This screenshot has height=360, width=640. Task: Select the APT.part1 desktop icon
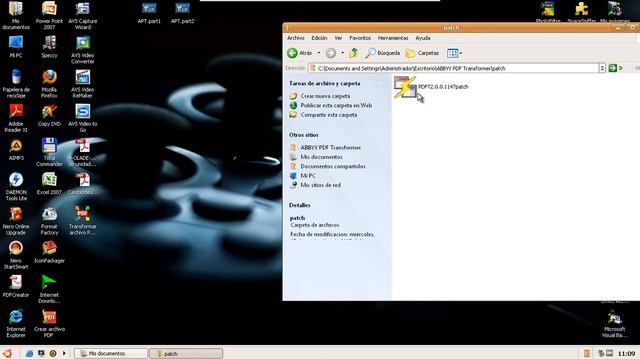click(149, 13)
